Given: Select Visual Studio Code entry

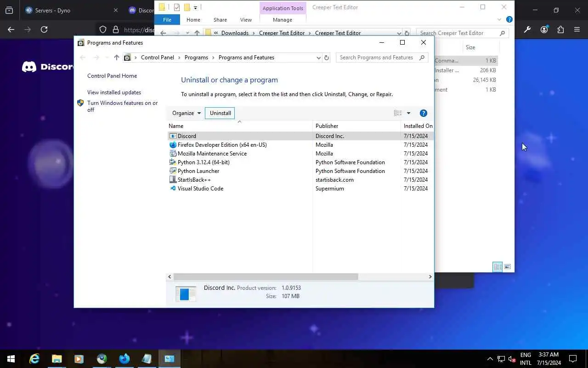Looking at the screenshot, I should click(300, 189).
